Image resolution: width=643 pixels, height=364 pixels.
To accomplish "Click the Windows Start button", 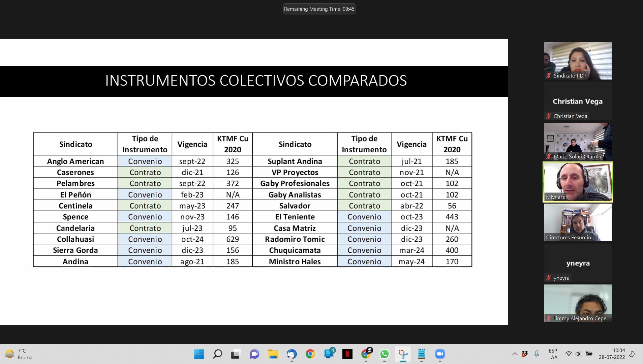I will click(x=199, y=354).
